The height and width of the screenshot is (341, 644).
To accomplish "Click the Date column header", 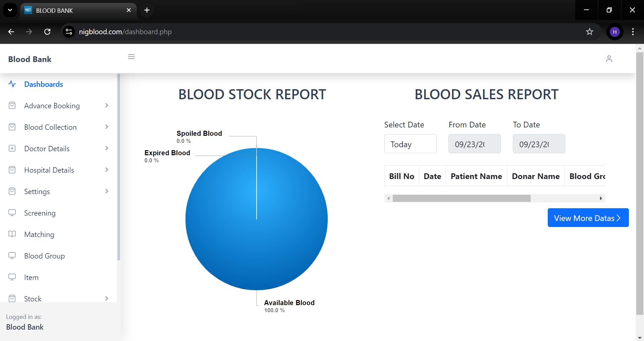I will tap(432, 176).
